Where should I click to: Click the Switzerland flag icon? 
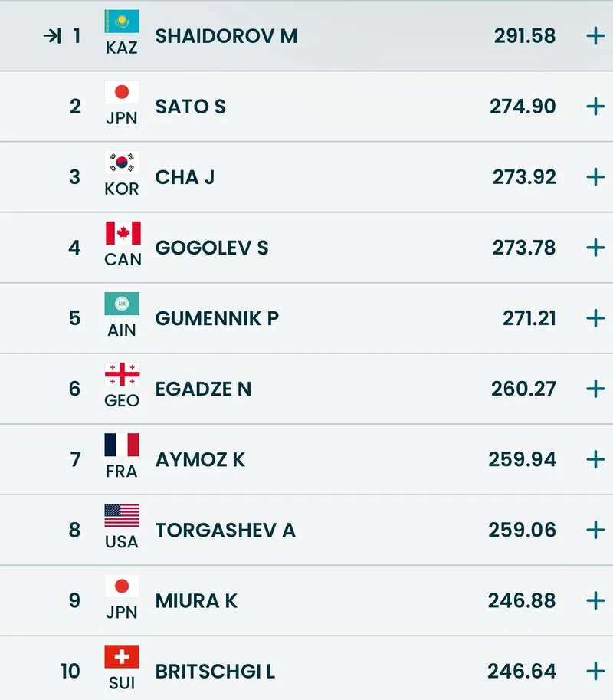(x=122, y=656)
